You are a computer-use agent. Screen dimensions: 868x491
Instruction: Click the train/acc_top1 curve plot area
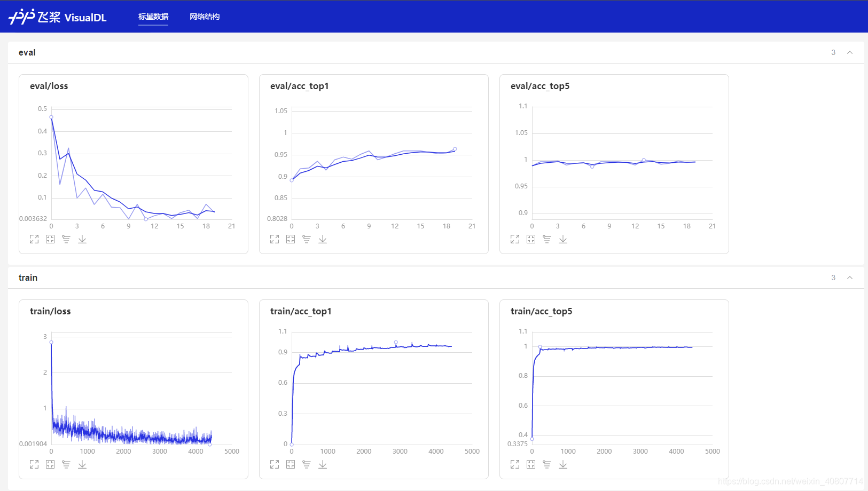[x=382, y=389]
